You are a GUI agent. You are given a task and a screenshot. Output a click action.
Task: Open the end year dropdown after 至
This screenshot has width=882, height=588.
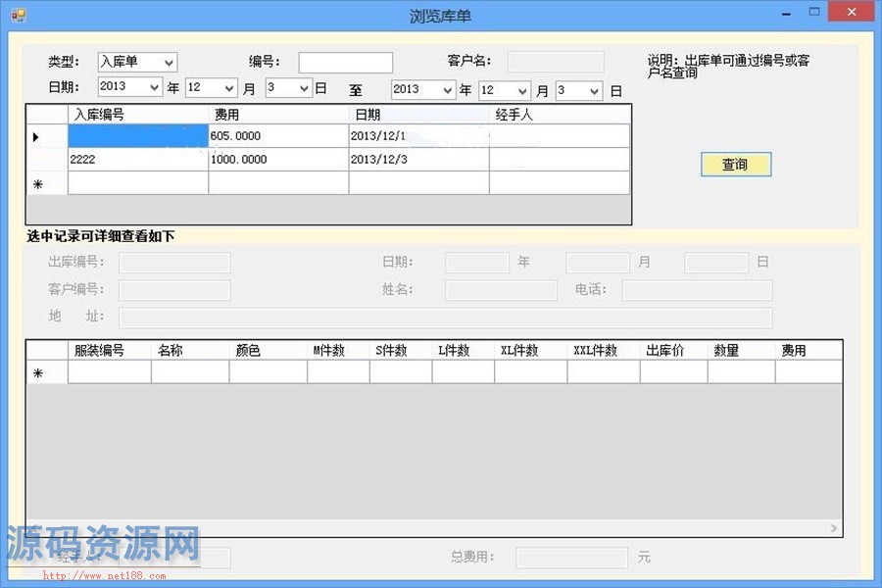pyautogui.click(x=423, y=89)
